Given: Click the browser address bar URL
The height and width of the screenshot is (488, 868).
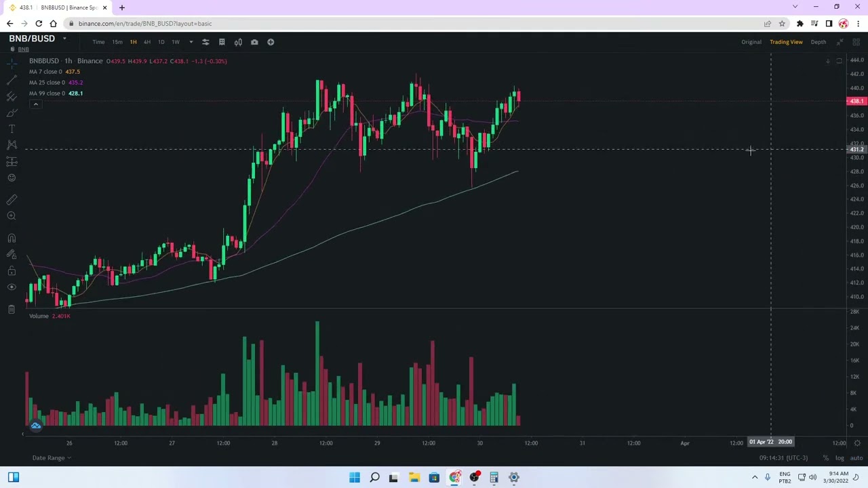Looking at the screenshot, I should [145, 24].
